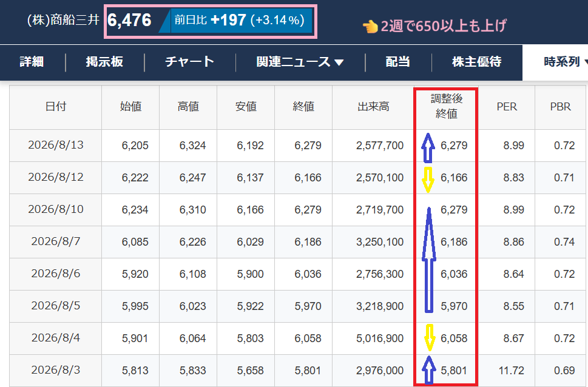Click the volume 3,218,900

(x=380, y=306)
